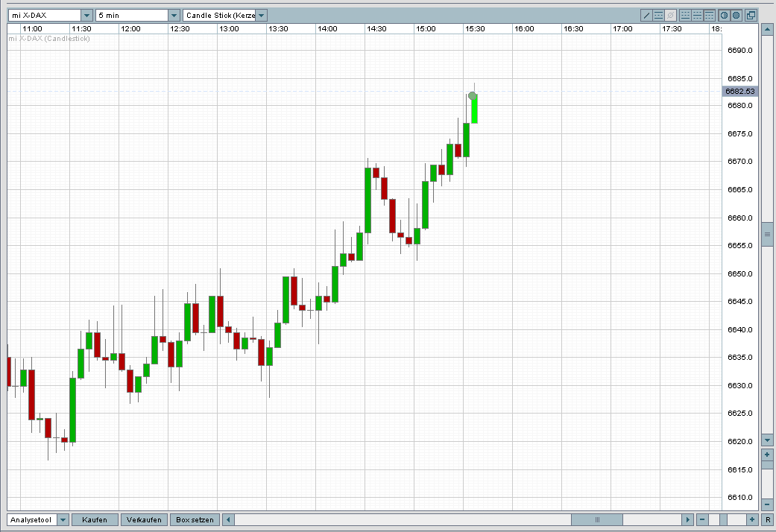
Task: Select the grid style with solid top line
Action: point(709,16)
